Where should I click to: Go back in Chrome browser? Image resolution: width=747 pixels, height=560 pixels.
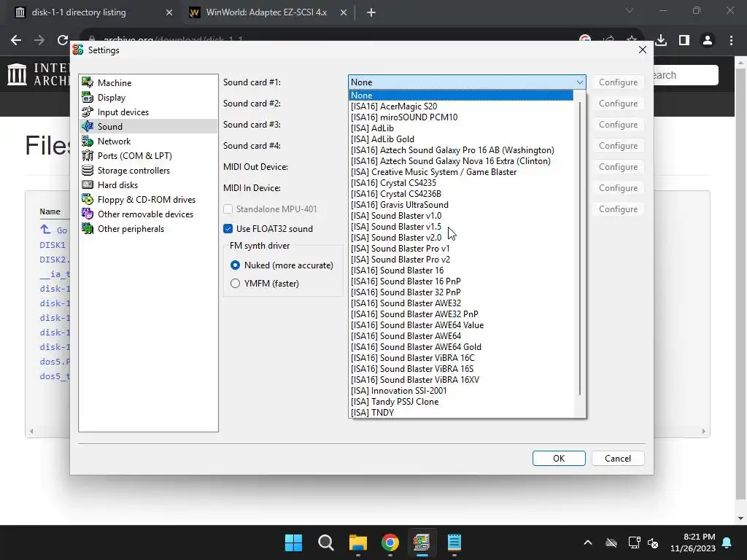tap(16, 41)
